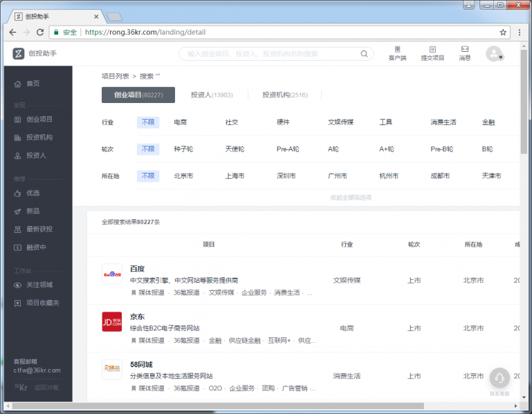The width and height of the screenshot is (532, 414).
Task: Click the horizontal scrollbar at bottom
Action: point(249,406)
